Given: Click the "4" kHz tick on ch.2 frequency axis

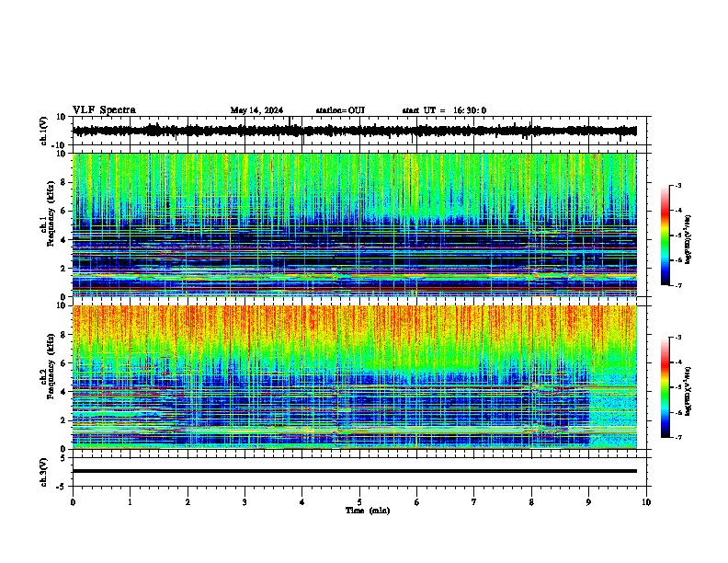Looking at the screenshot, I should tap(63, 392).
